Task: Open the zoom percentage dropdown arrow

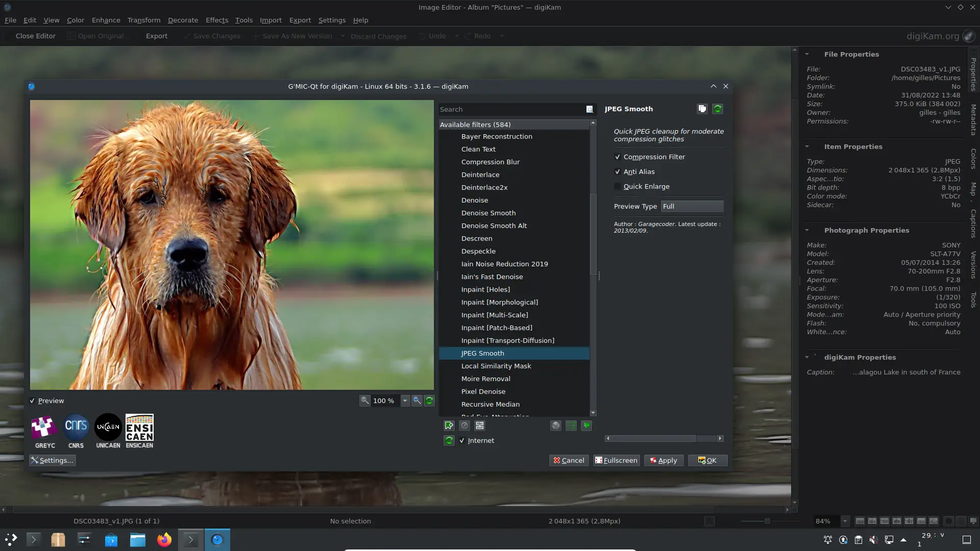Action: click(406, 400)
